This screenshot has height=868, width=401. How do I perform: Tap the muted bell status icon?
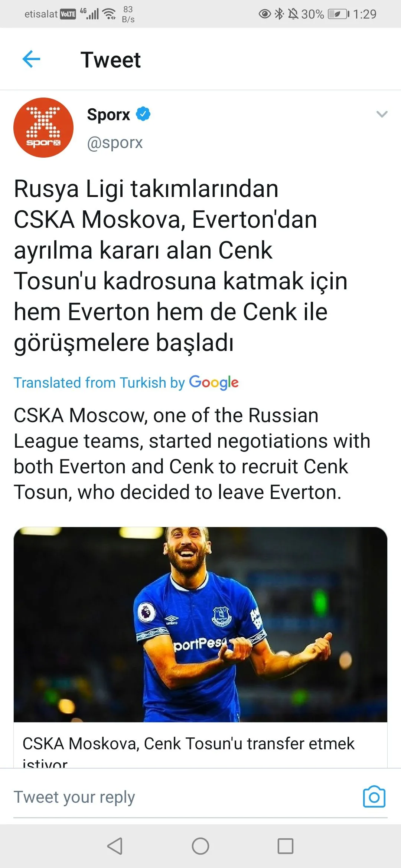pos(293,14)
